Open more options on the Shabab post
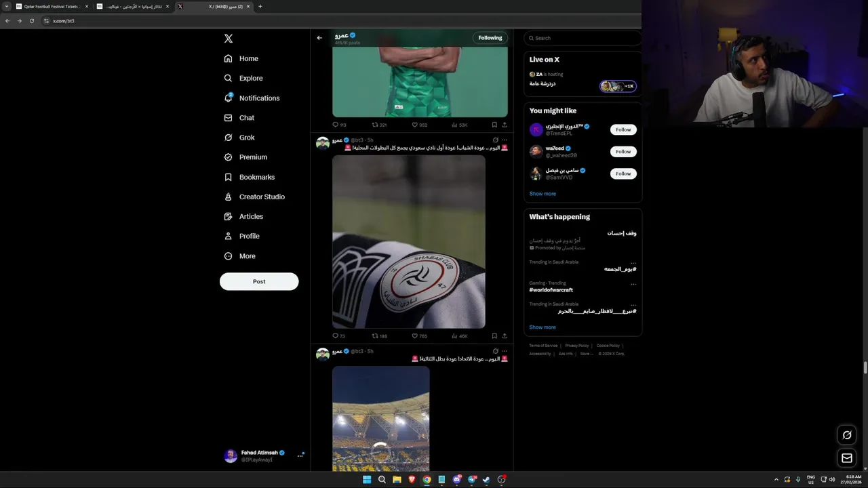This screenshot has height=488, width=868. 504,140
